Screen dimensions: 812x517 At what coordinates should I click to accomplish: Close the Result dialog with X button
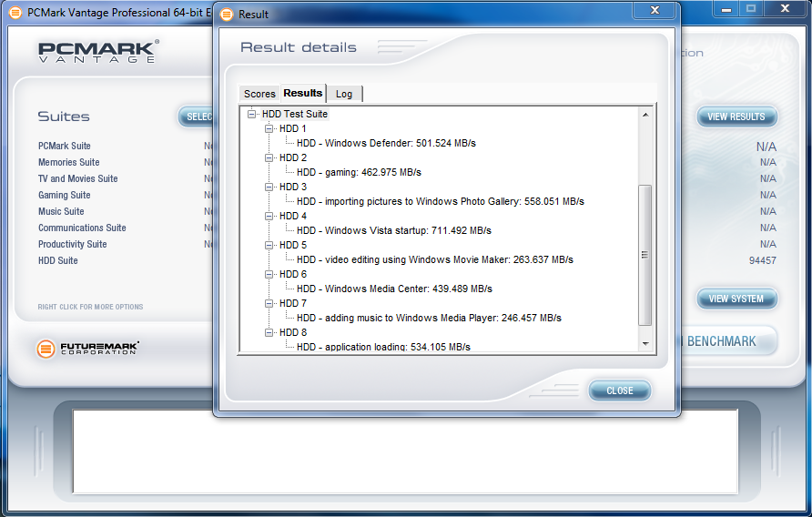(655, 10)
